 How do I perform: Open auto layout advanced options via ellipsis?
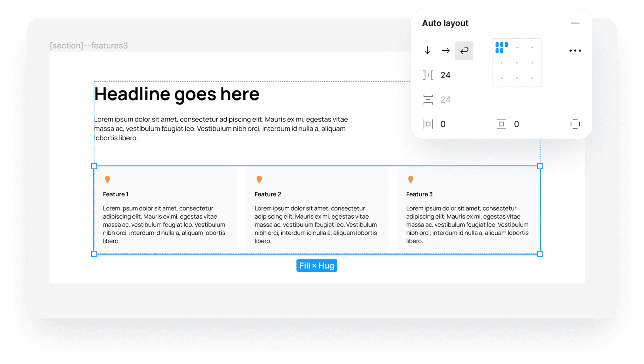tap(575, 50)
